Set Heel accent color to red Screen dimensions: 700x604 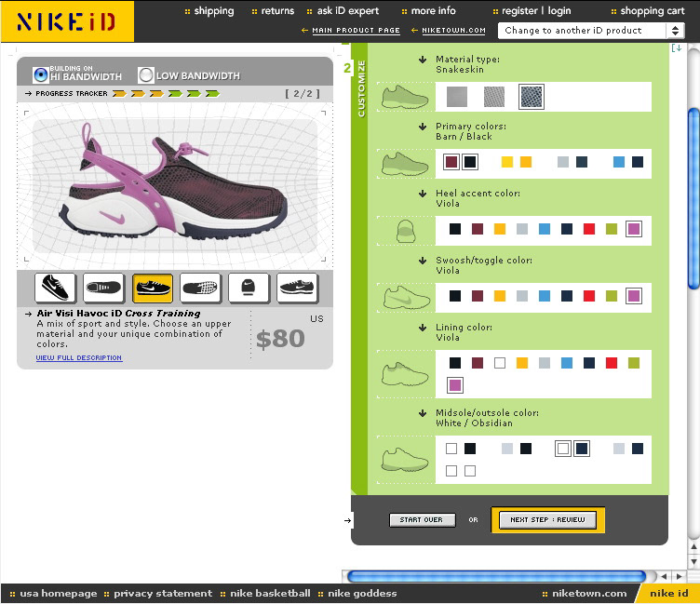(589, 229)
